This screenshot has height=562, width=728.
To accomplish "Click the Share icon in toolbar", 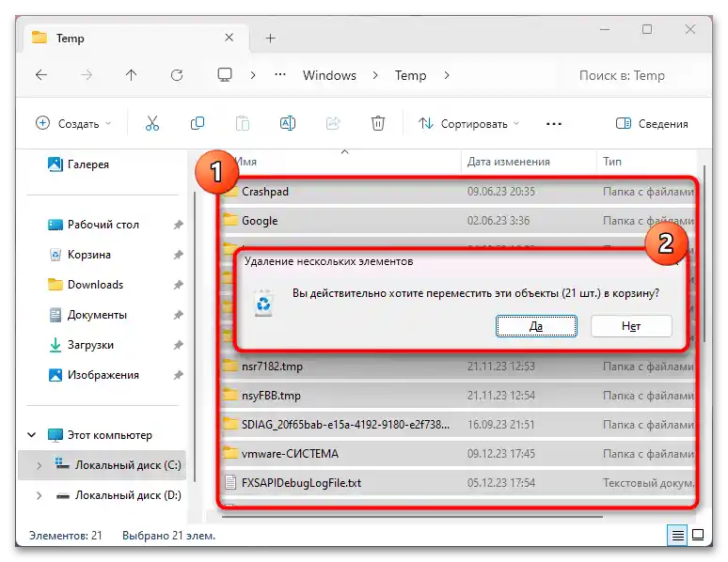I will pyautogui.click(x=333, y=123).
